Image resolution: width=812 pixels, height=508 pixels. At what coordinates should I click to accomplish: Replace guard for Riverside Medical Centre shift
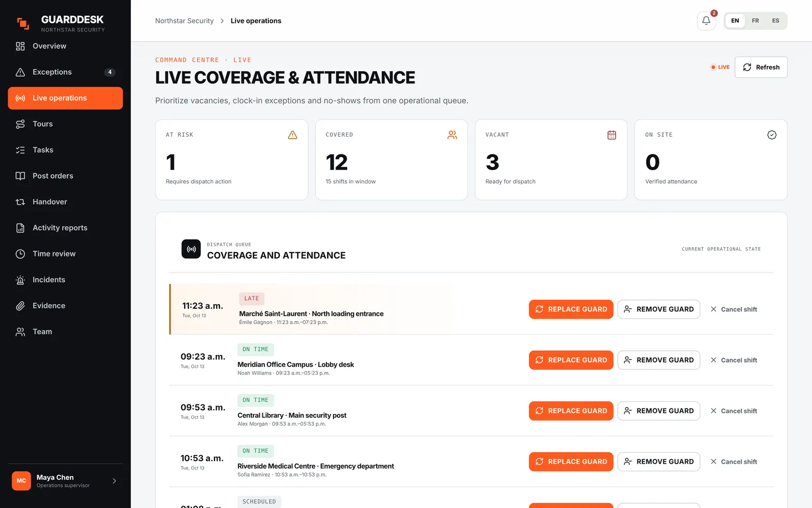(571, 462)
